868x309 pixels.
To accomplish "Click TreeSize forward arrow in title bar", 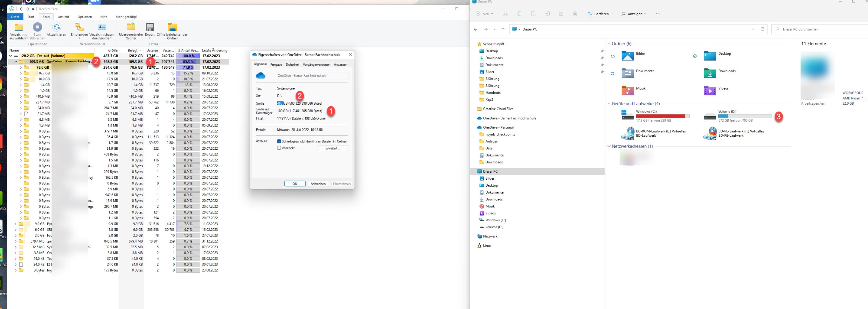I will (x=28, y=9).
